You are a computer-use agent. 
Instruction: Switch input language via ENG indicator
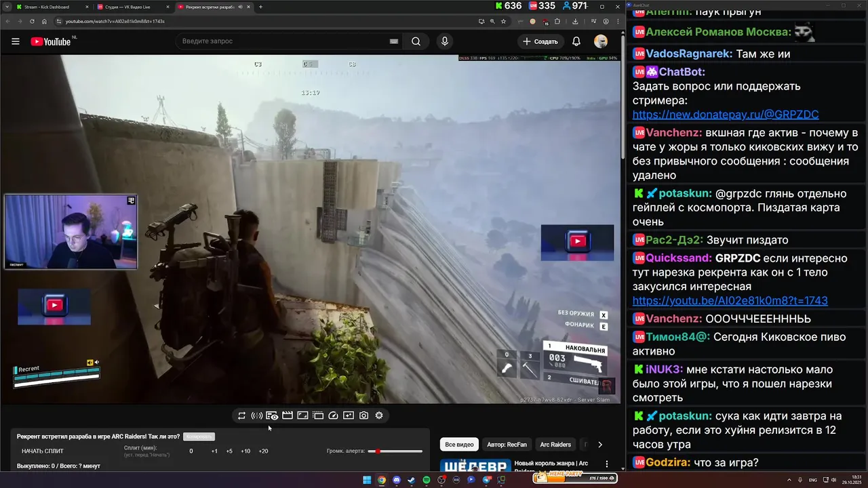coord(813,480)
